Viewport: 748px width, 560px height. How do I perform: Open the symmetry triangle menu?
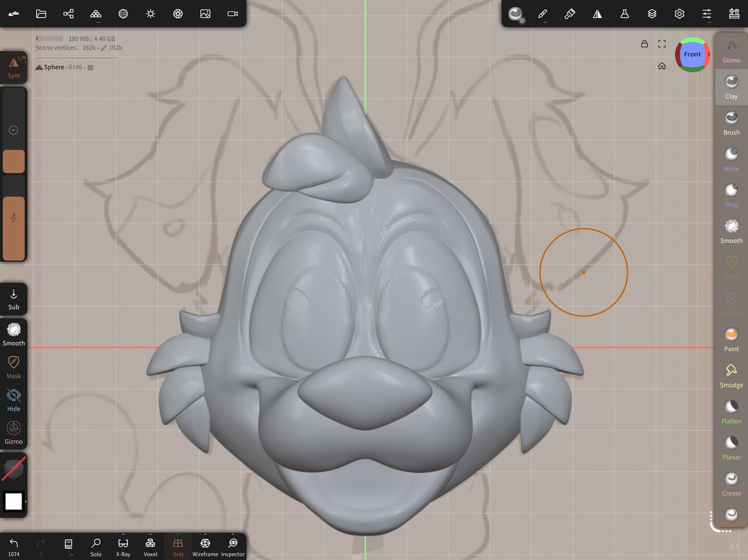pos(597,13)
